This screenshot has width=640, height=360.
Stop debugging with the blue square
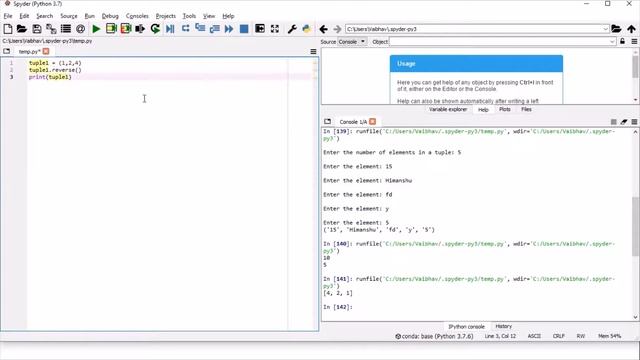pos(244,29)
